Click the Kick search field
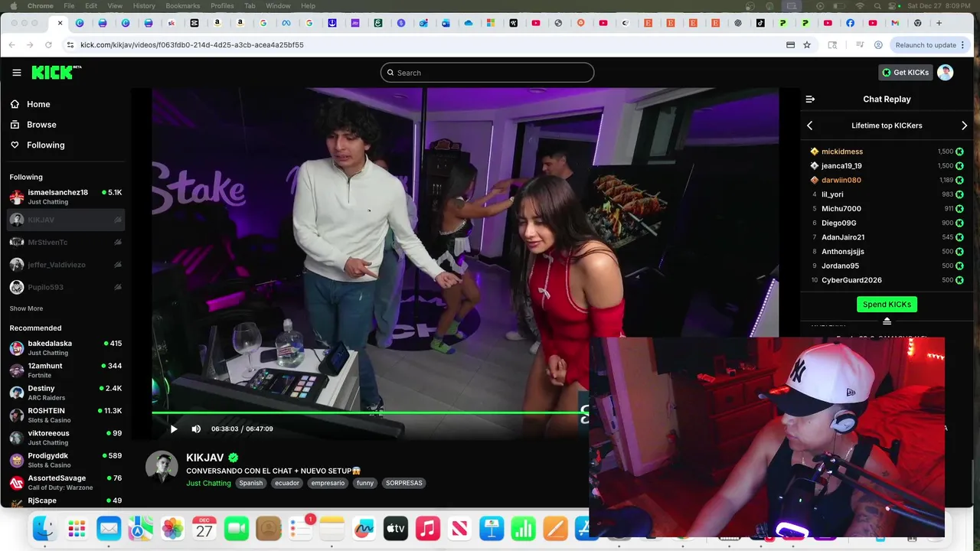Image resolution: width=980 pixels, height=551 pixels. click(487, 73)
